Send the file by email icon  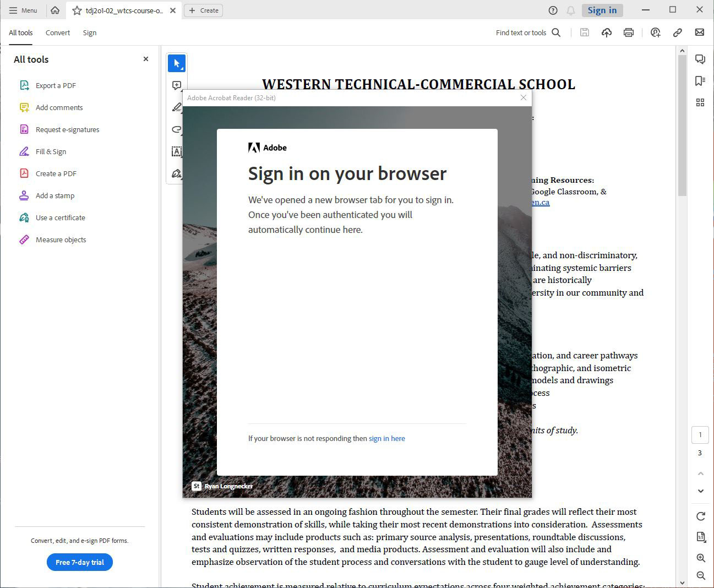click(699, 32)
